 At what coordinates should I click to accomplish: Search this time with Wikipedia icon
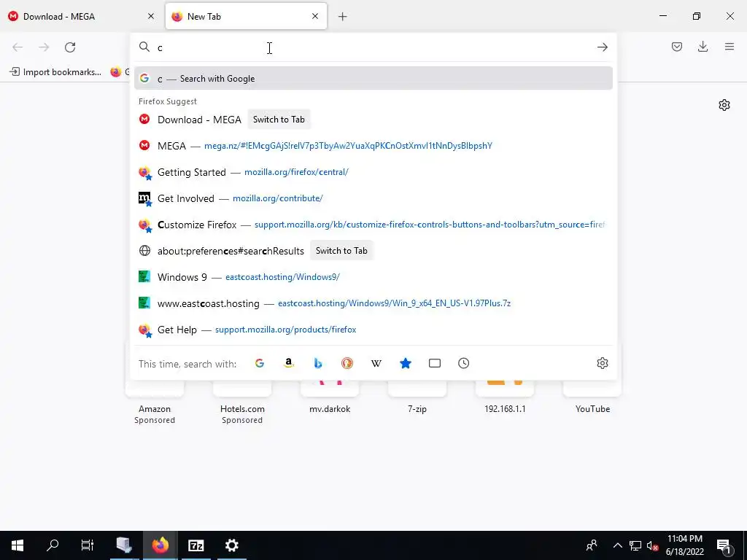[x=376, y=363]
